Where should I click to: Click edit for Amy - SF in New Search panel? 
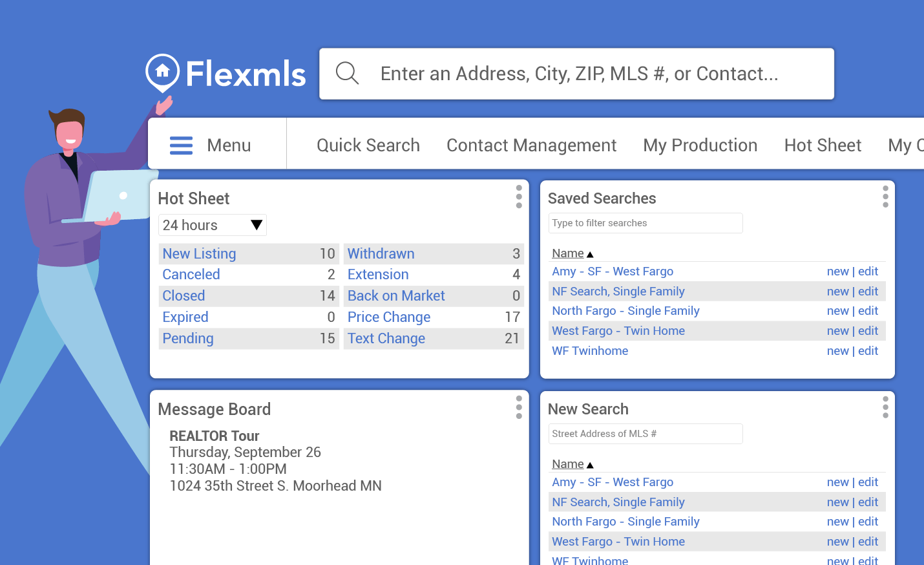pyautogui.click(x=868, y=482)
